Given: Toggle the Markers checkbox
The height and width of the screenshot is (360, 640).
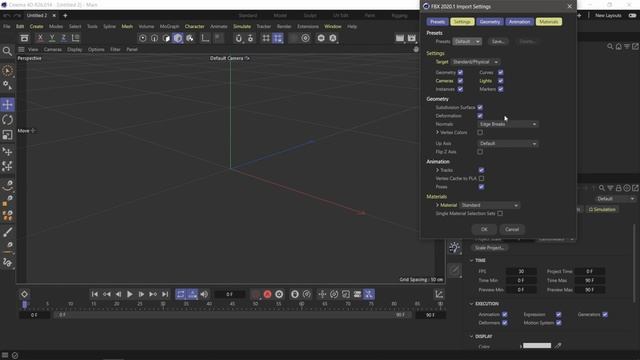Looking at the screenshot, I should click(x=500, y=89).
